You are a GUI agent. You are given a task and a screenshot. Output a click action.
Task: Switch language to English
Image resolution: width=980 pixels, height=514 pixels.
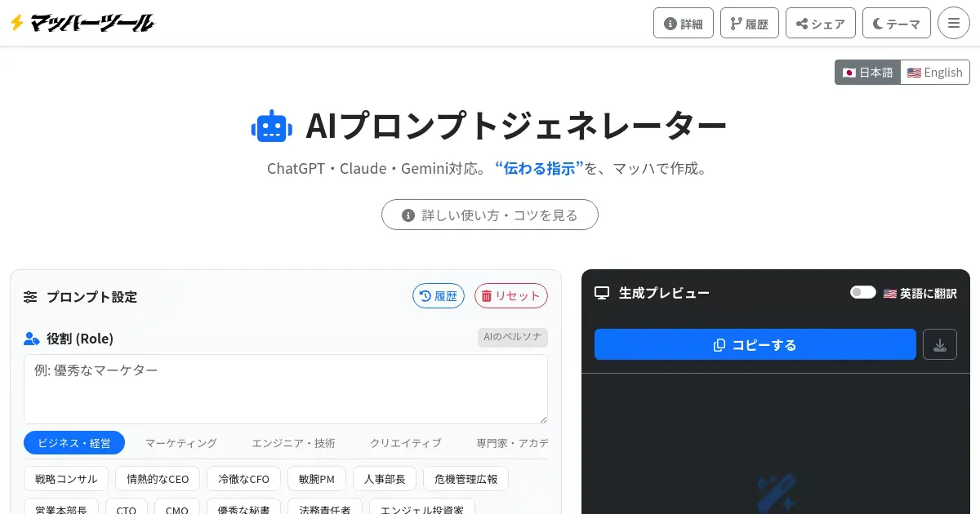click(934, 73)
